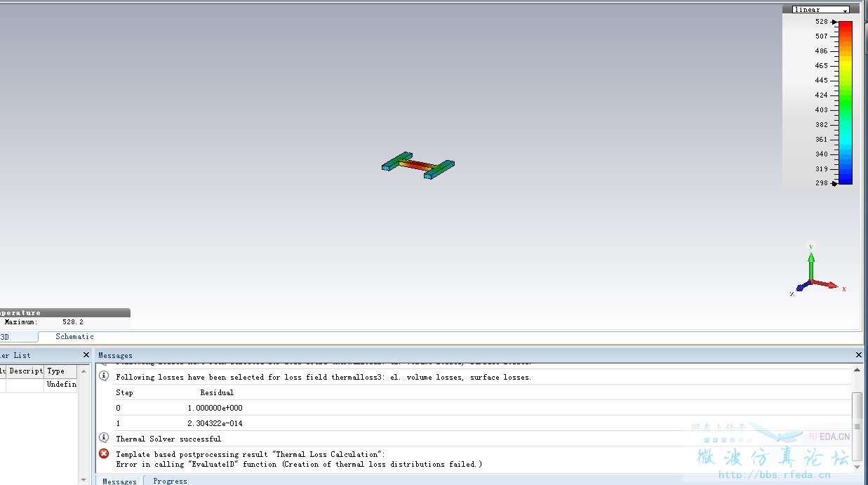Click the 486 label on color scale
Image resolution: width=868 pixels, height=485 pixels.
(x=821, y=51)
